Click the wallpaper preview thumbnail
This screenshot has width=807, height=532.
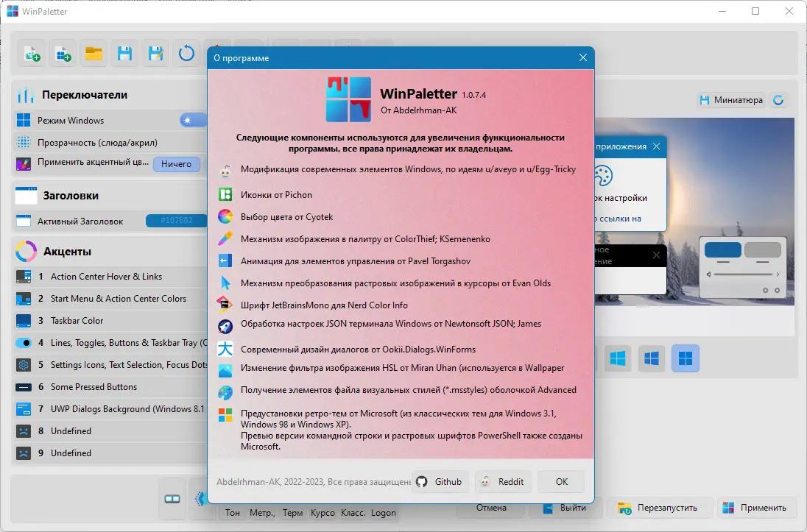coord(694,211)
